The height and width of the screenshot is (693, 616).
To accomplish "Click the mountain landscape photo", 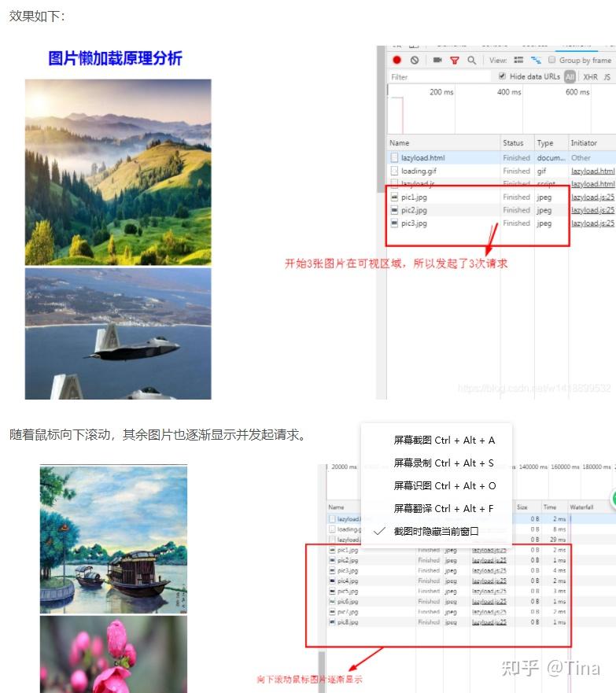I will coord(118,172).
